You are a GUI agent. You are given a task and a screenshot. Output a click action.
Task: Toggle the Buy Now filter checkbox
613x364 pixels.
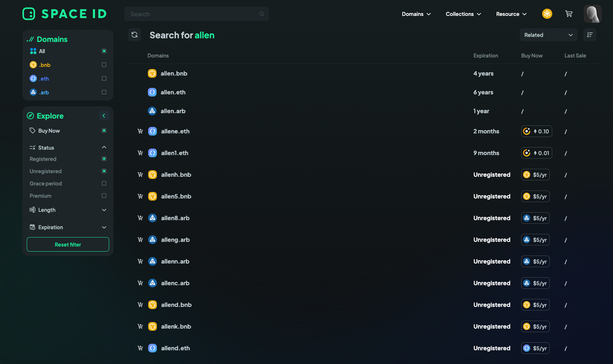pyautogui.click(x=104, y=130)
